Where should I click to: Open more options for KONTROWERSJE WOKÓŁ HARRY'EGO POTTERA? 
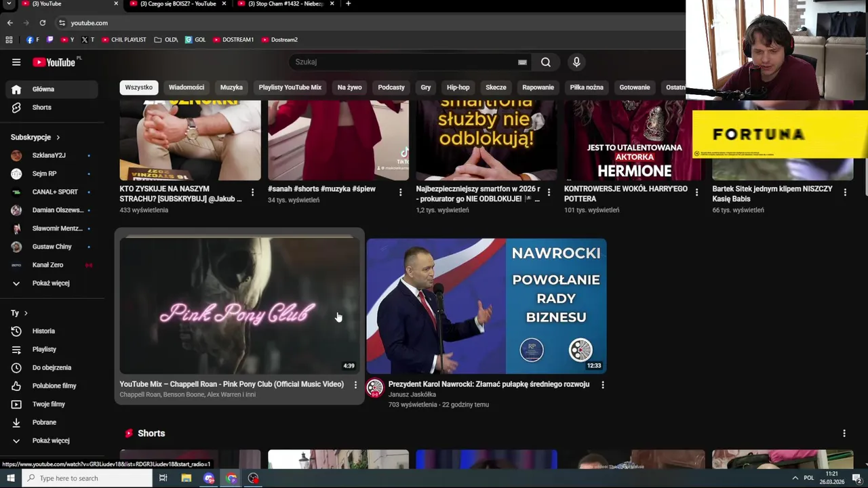[x=696, y=192]
